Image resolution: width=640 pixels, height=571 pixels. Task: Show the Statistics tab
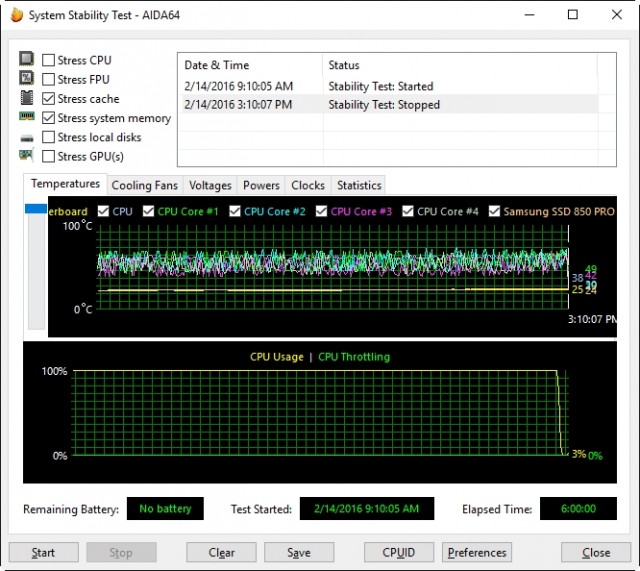tap(359, 185)
